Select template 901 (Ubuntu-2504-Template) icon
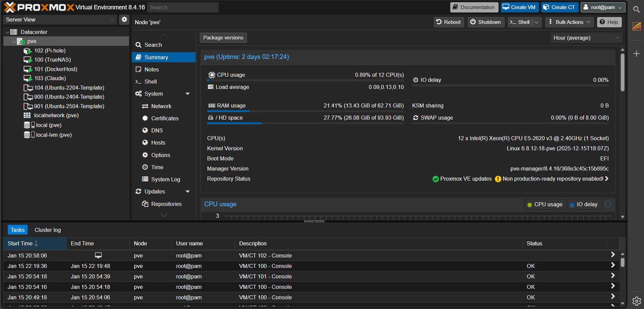644x309 pixels. click(x=28, y=106)
